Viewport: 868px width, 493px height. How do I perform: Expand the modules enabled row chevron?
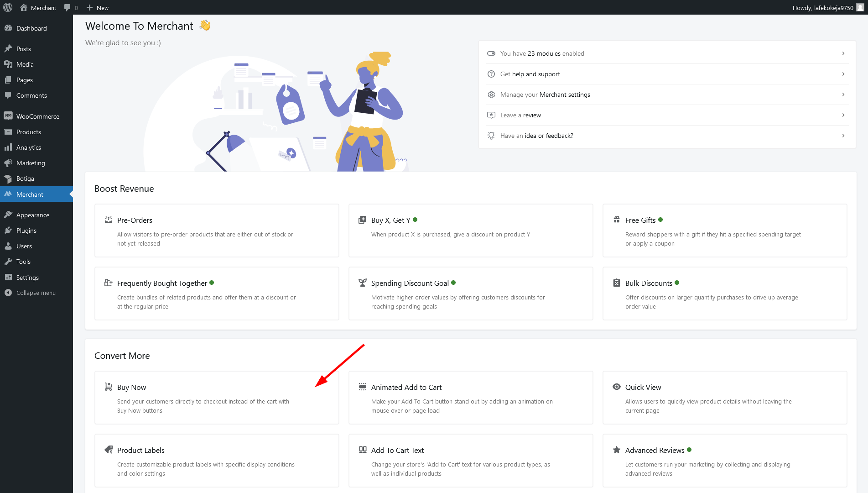coord(843,53)
